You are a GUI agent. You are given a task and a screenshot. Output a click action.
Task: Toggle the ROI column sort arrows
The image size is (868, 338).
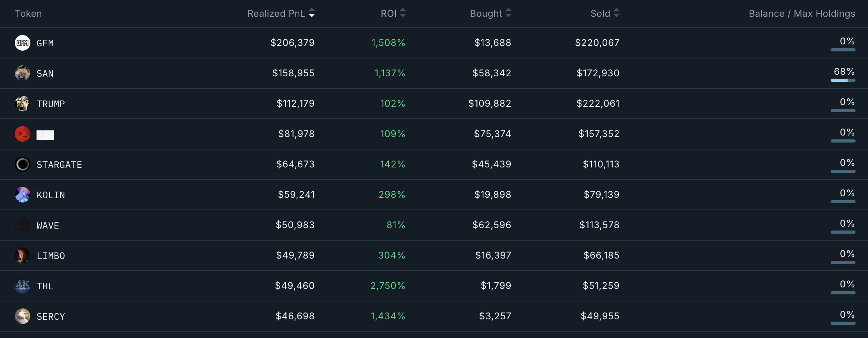point(403,13)
